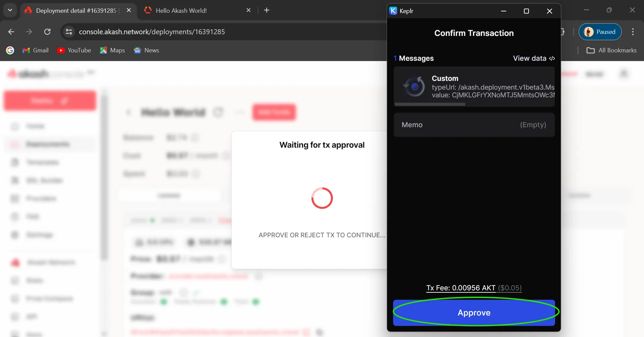Viewport: 644px width, 337px height.
Task: Select the Deployment detail tab
Action: 76,10
